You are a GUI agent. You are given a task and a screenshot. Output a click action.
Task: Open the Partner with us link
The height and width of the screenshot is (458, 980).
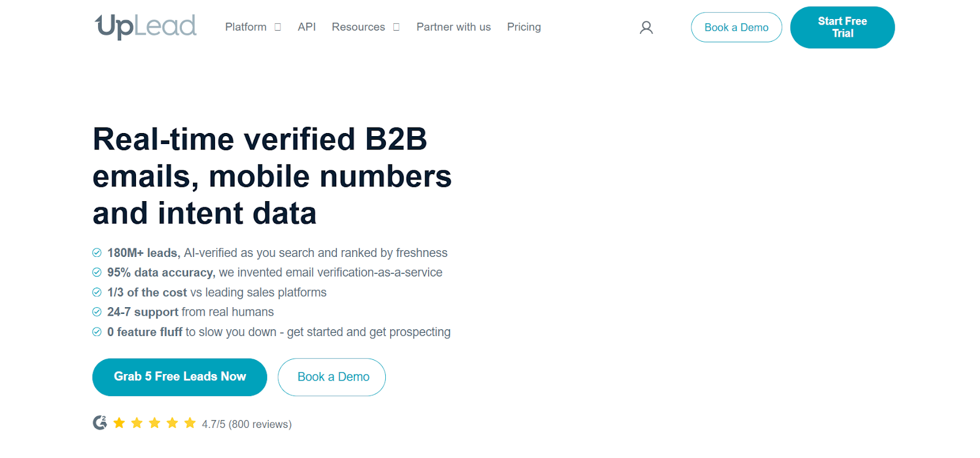[x=453, y=27]
